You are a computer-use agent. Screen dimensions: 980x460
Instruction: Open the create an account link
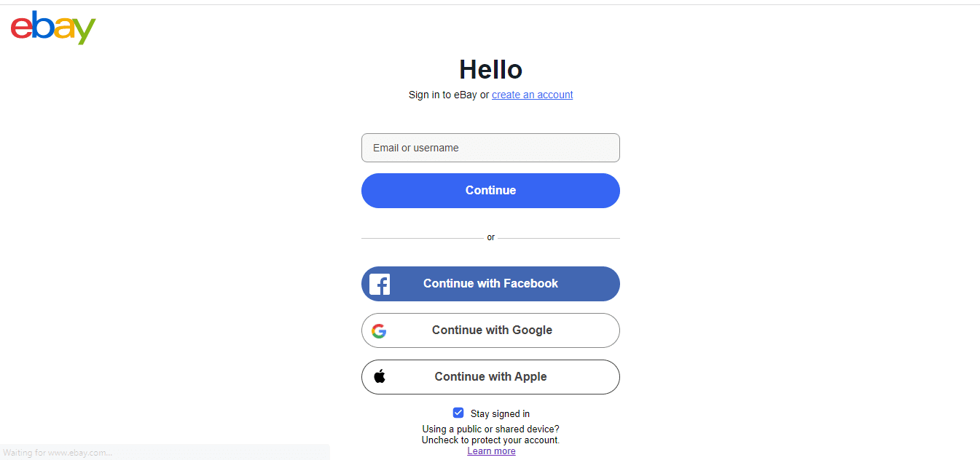[x=533, y=95]
